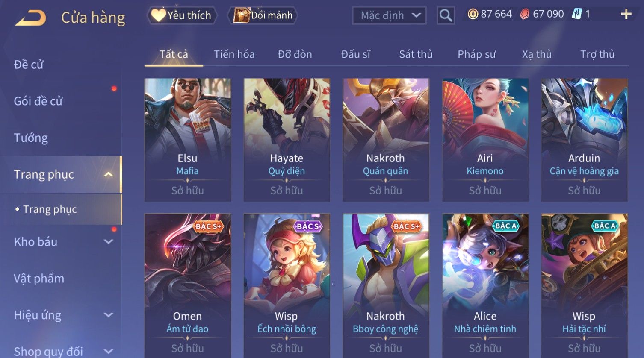Collapse the Trang phục sidebar section

[109, 174]
